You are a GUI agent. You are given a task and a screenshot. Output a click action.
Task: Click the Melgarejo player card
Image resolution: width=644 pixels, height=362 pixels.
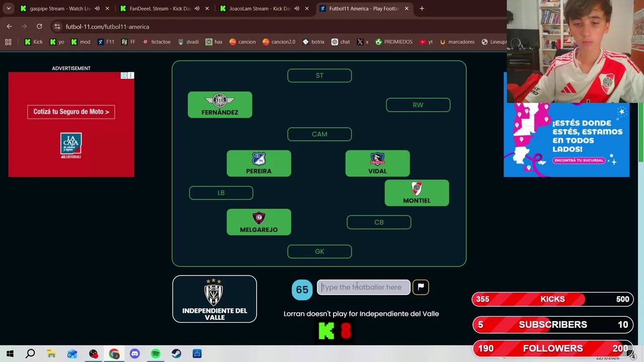(x=259, y=222)
